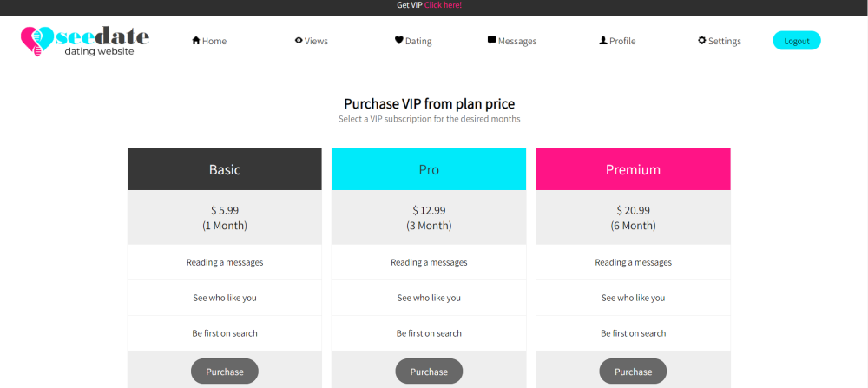Click the Settings gear icon

tap(702, 41)
